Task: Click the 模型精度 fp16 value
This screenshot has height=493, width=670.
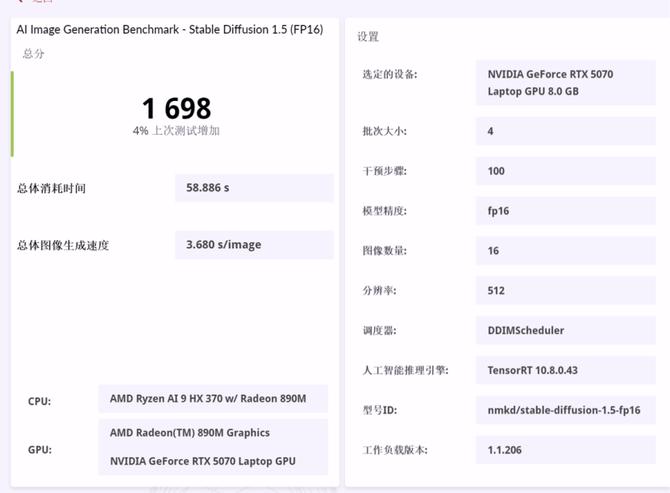Action: [565, 211]
